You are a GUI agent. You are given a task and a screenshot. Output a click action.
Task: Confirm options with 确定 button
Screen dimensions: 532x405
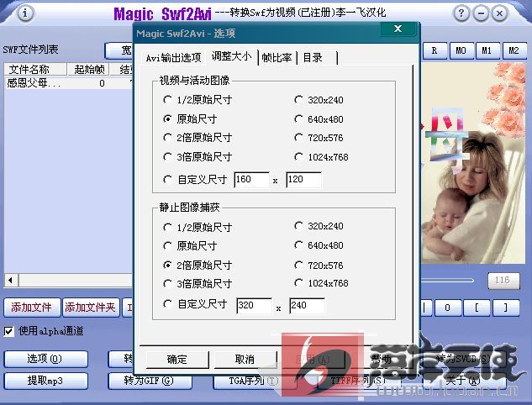[177, 360]
